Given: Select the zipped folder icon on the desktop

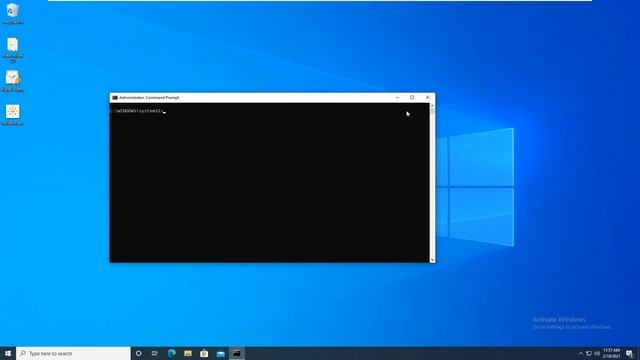Looking at the screenshot, I should [13, 49].
